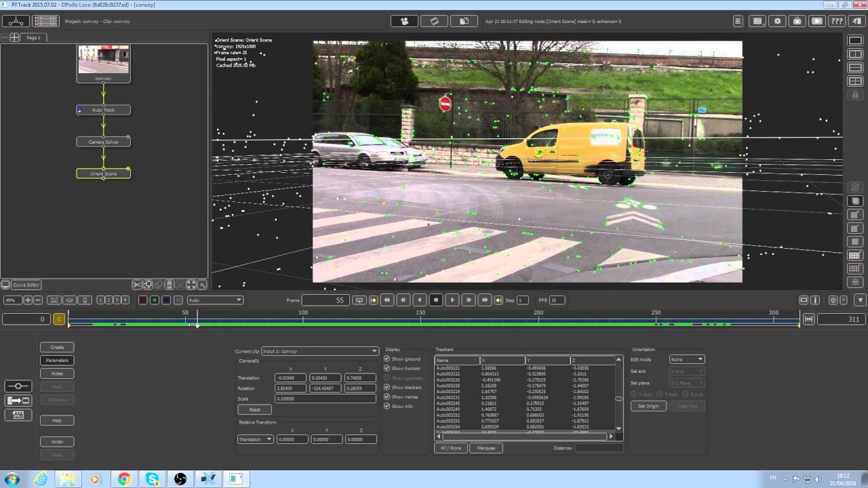Viewport: 868px width, 488px height.
Task: Click the convoy clip thumbnail
Action: point(103,60)
